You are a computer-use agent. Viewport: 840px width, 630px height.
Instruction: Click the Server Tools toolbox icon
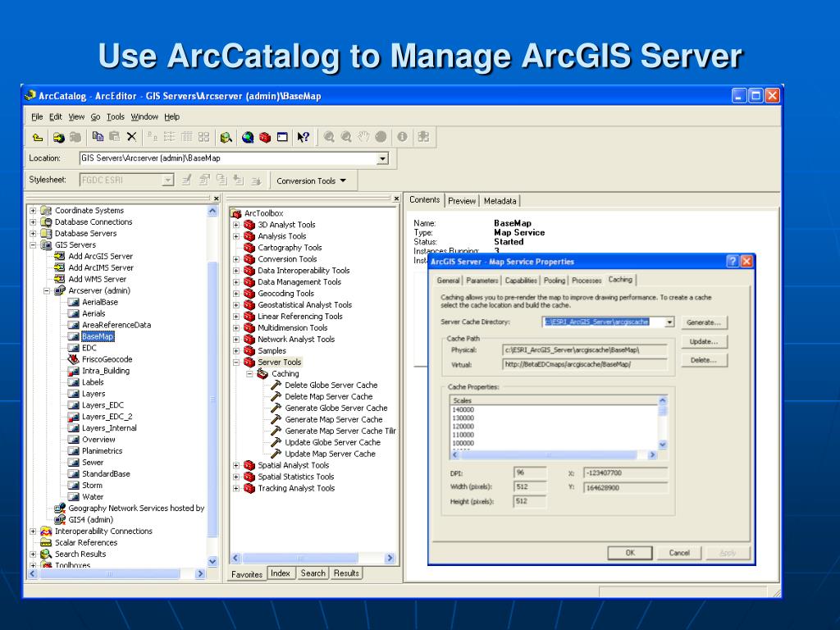click(249, 362)
